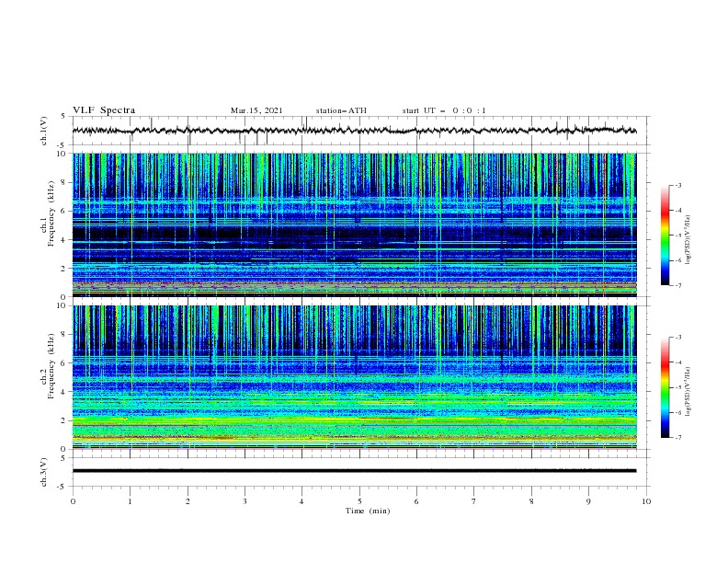Click the time-axis tick label "1"
Screen dimensions: 728x563
point(130,501)
